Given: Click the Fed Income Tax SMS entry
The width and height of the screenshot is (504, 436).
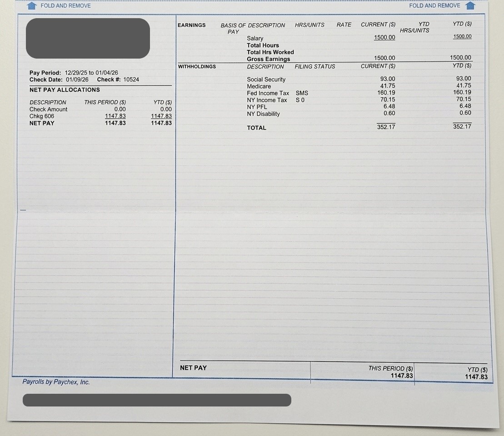Looking at the screenshot, I should coord(268,93).
